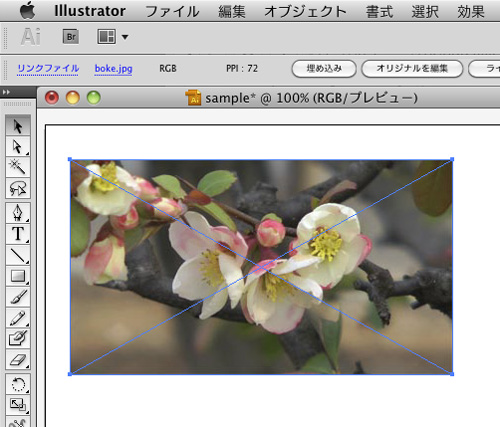Open the オブジェクト menu
Viewport: 500px width, 427px height.
tap(305, 12)
